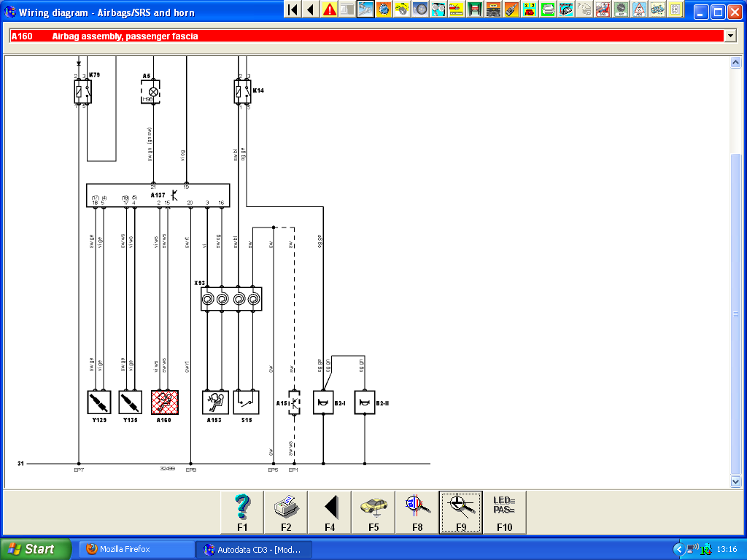
Task: Open the blue engine on orange icon
Action: pyautogui.click(x=384, y=9)
